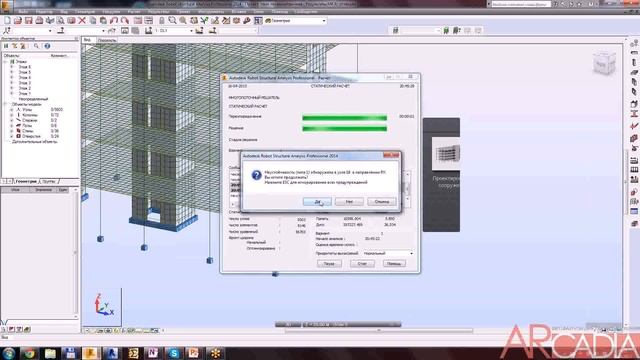Save the project using the floppy disk icon
The image size is (640, 360).
pyautogui.click(x=29, y=20)
